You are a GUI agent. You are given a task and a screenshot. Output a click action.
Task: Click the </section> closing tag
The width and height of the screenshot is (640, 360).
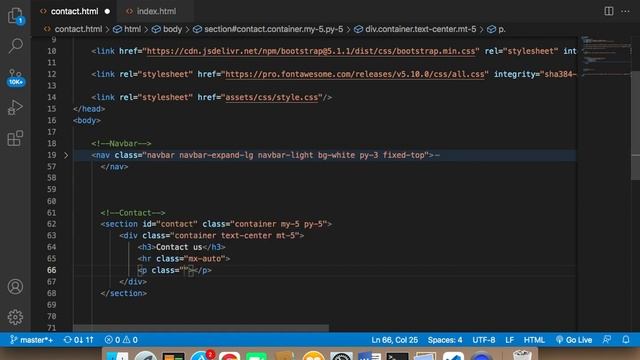124,293
